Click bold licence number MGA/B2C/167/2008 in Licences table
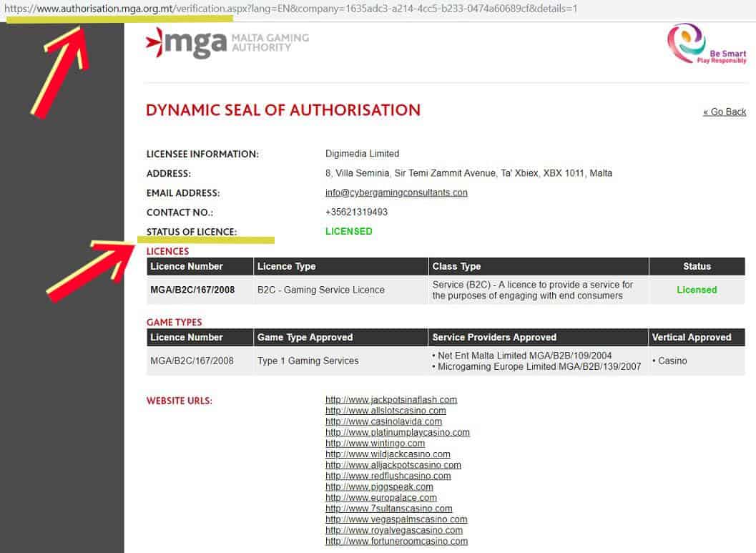The height and width of the screenshot is (553, 756). pyautogui.click(x=192, y=290)
